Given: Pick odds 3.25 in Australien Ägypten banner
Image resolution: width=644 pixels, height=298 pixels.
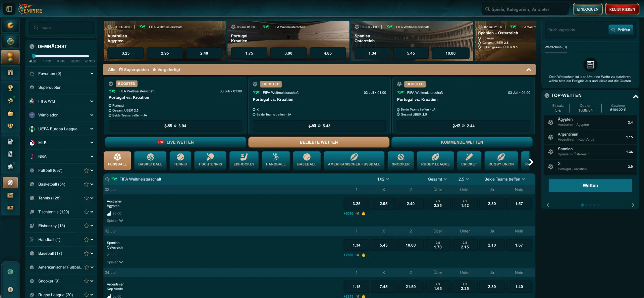Looking at the screenshot, I should tap(125, 53).
